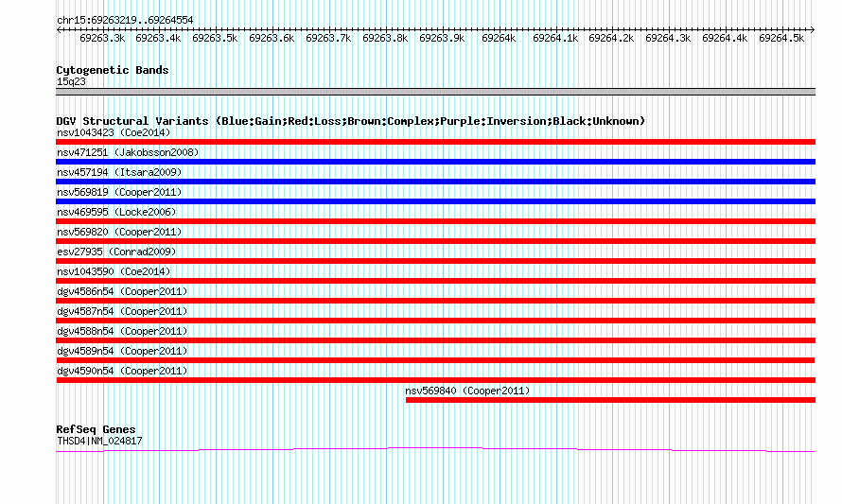Click the 69264.1k ruler tick label
Viewport: 842px width, 504px height.
(555, 38)
